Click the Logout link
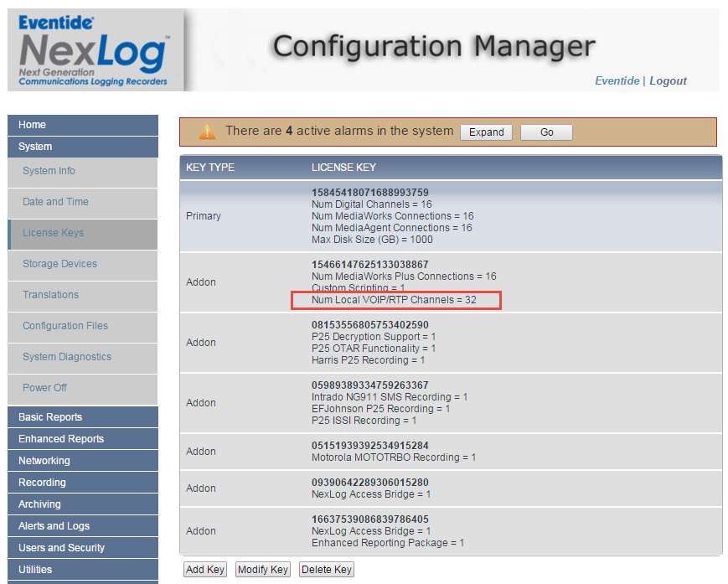 668,81
